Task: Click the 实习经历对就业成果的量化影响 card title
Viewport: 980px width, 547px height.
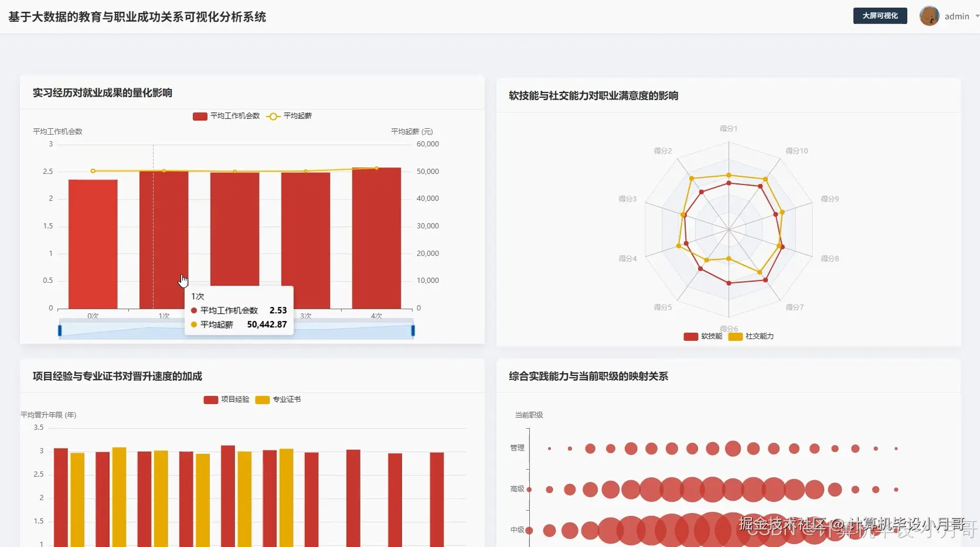Action: coord(103,93)
